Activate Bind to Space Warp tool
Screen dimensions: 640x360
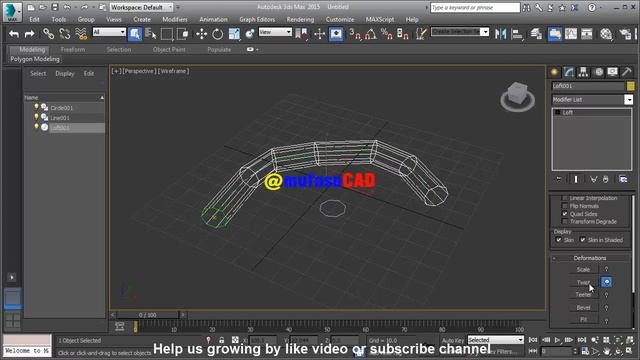point(81,34)
